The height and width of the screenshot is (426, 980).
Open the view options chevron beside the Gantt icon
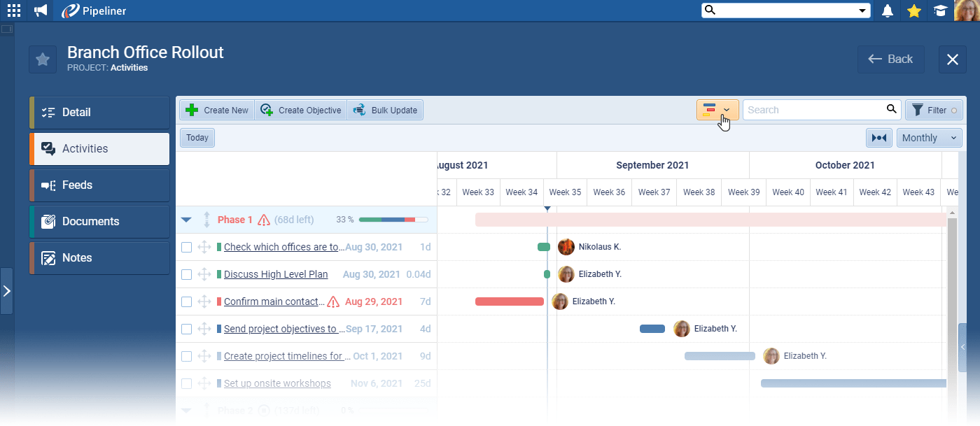(726, 110)
